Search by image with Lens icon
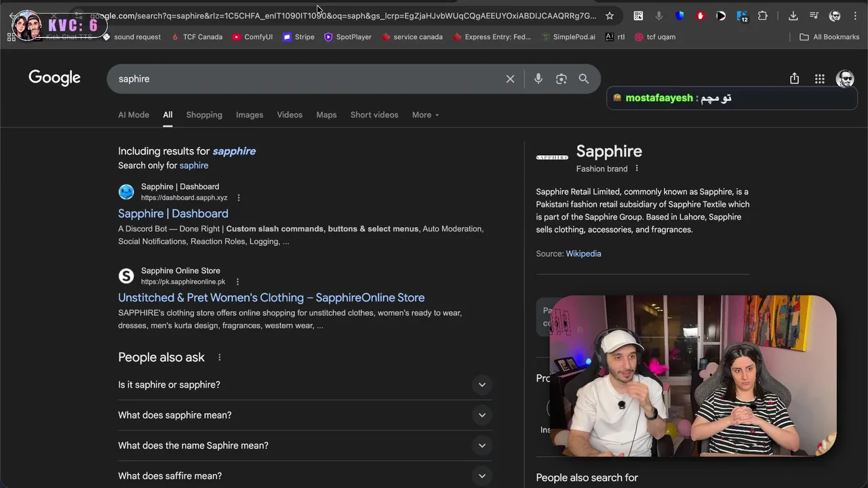 (x=561, y=79)
